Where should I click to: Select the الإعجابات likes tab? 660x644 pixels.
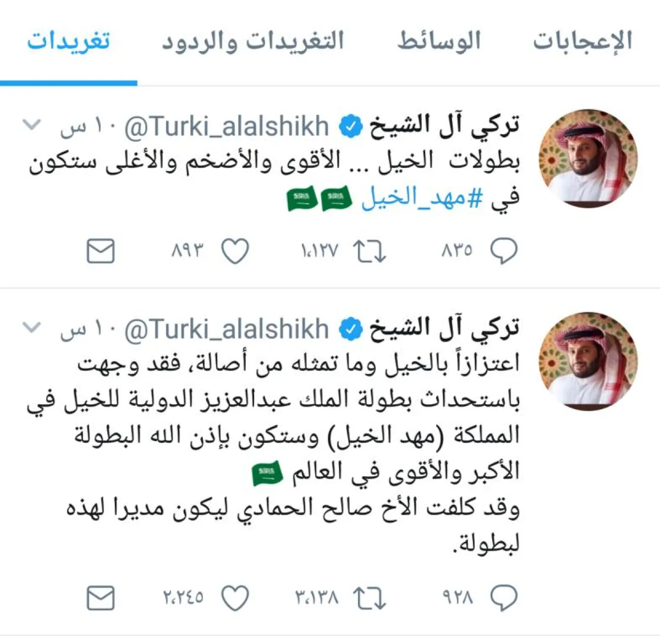pyautogui.click(x=582, y=42)
